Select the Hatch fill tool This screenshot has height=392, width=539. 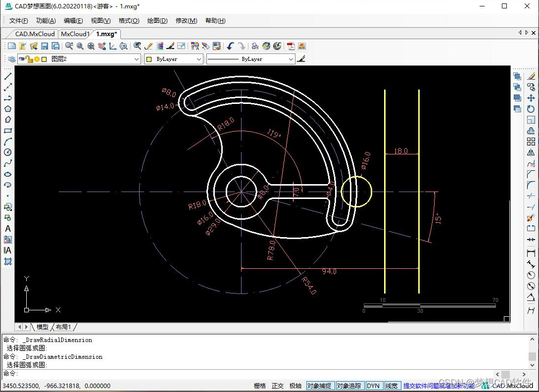7,262
